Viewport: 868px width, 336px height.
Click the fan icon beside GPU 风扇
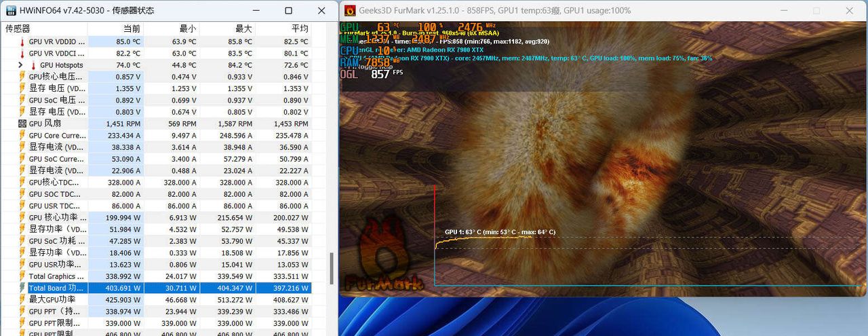[22, 124]
